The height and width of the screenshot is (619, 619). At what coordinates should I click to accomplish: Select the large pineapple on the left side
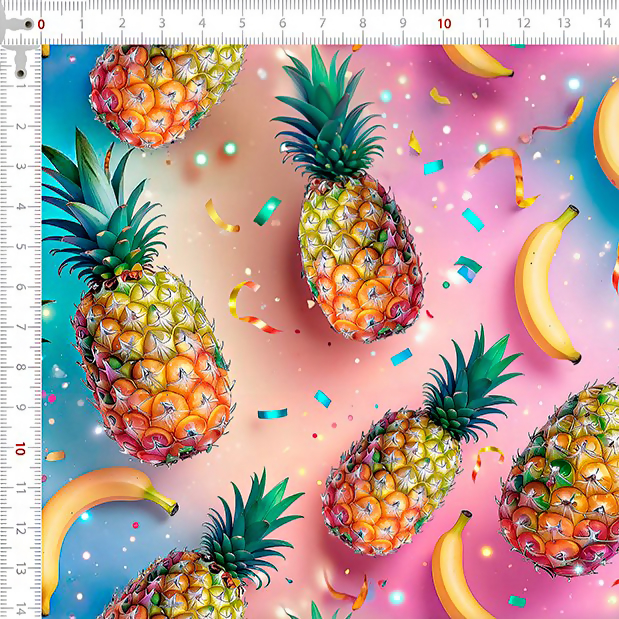[150, 360]
